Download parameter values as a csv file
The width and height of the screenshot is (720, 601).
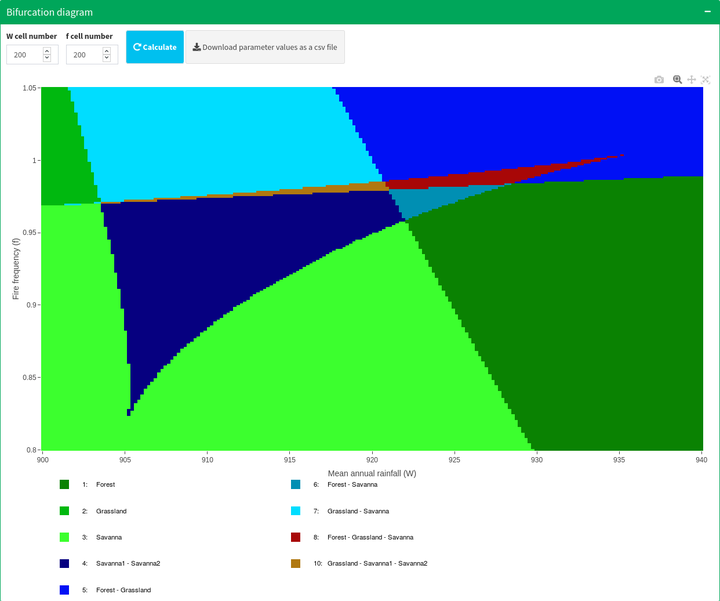click(x=265, y=47)
